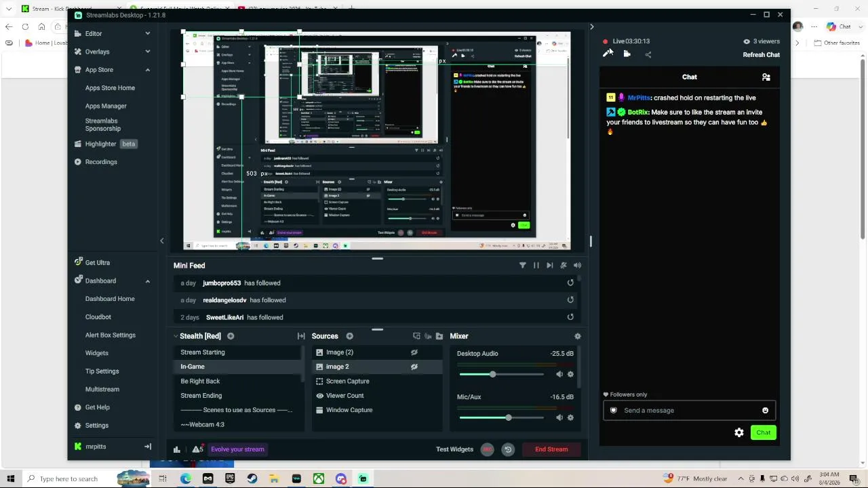
Task: Skip the current Mini Feed alert
Action: (549, 266)
